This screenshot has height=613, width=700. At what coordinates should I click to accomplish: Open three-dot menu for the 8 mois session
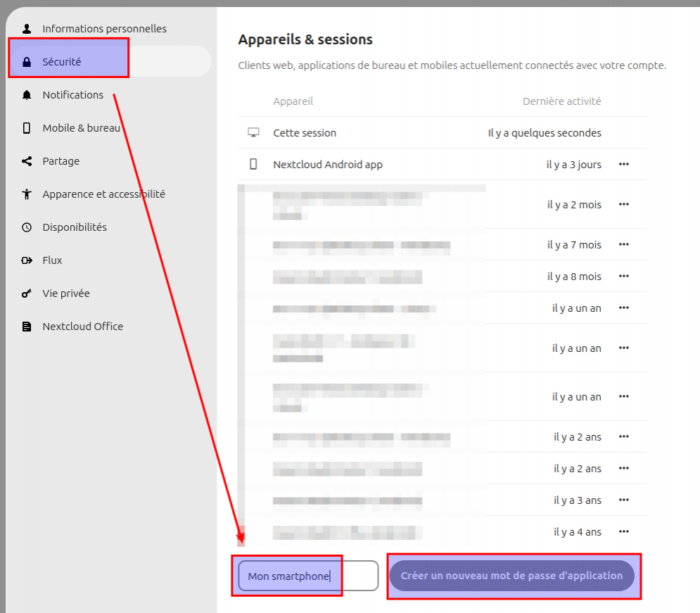(x=623, y=277)
